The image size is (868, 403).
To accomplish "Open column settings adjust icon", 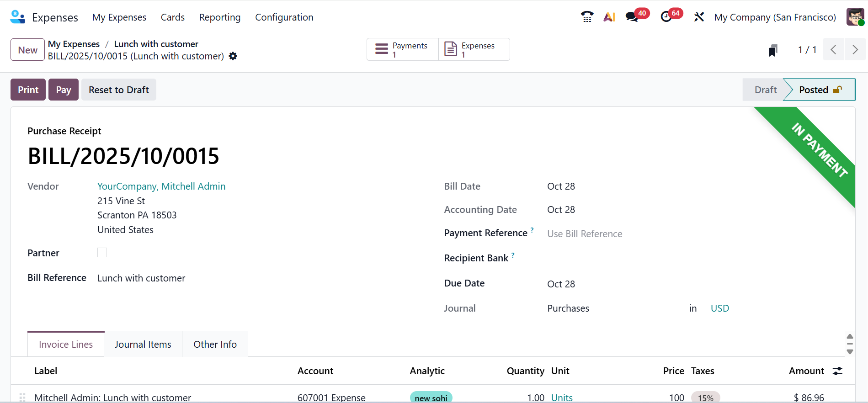I will click(837, 371).
